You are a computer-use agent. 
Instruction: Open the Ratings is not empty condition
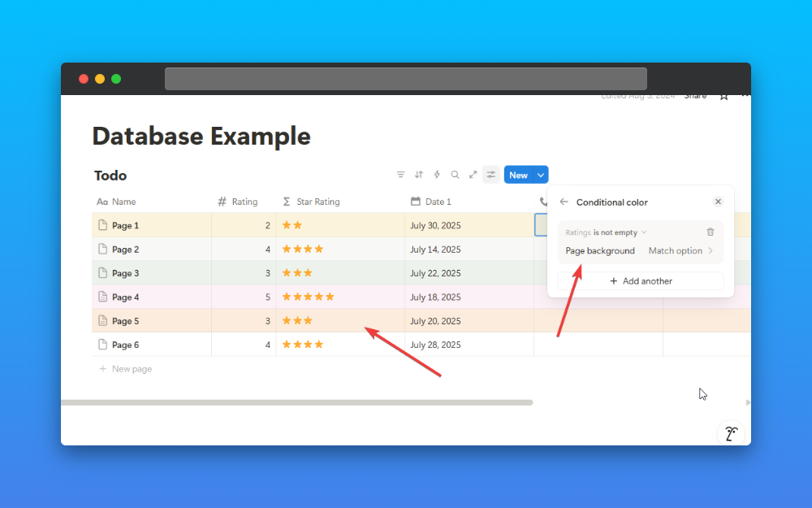pos(606,232)
